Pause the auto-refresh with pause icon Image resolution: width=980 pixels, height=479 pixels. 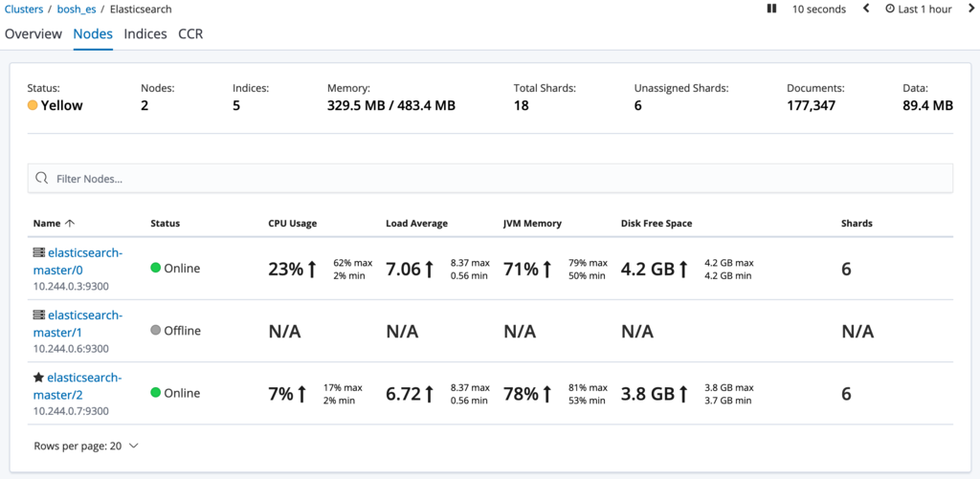(771, 9)
